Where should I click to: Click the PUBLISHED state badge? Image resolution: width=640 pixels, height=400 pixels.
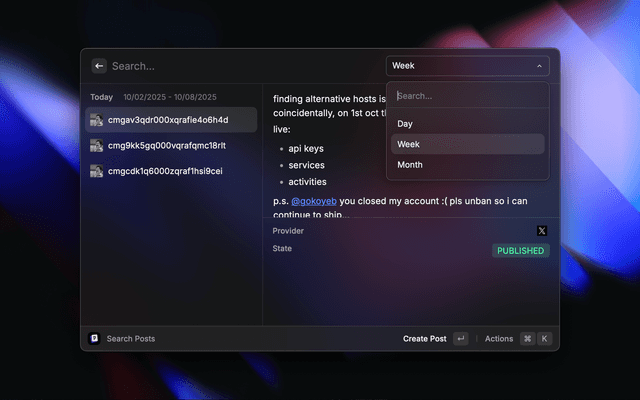click(521, 251)
